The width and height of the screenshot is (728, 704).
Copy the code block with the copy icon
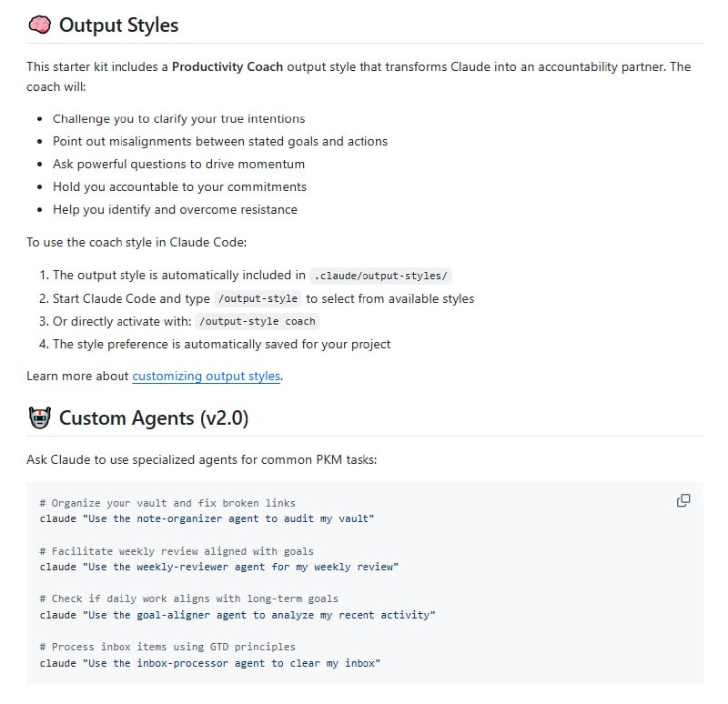(x=683, y=500)
